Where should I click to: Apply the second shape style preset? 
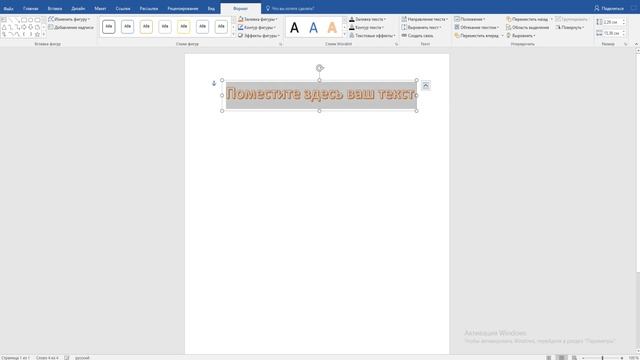click(x=127, y=27)
